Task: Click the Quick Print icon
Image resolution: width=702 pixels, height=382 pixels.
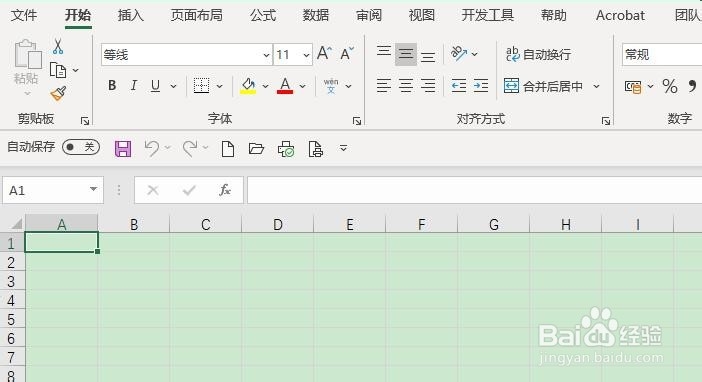Action: pos(286,149)
